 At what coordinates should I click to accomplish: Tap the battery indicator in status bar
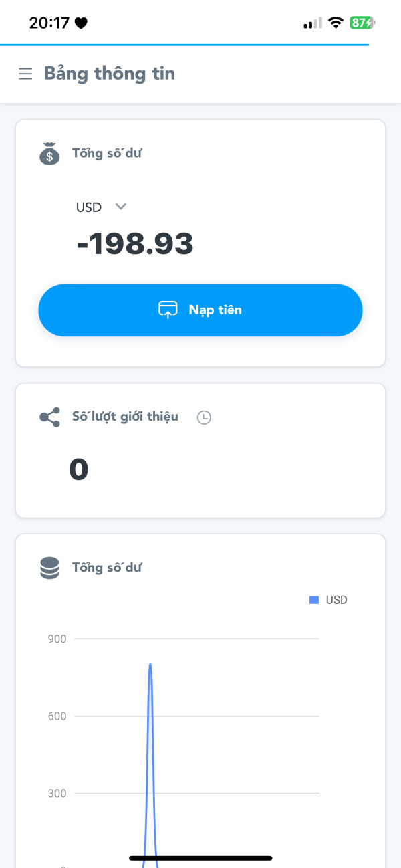(x=362, y=23)
